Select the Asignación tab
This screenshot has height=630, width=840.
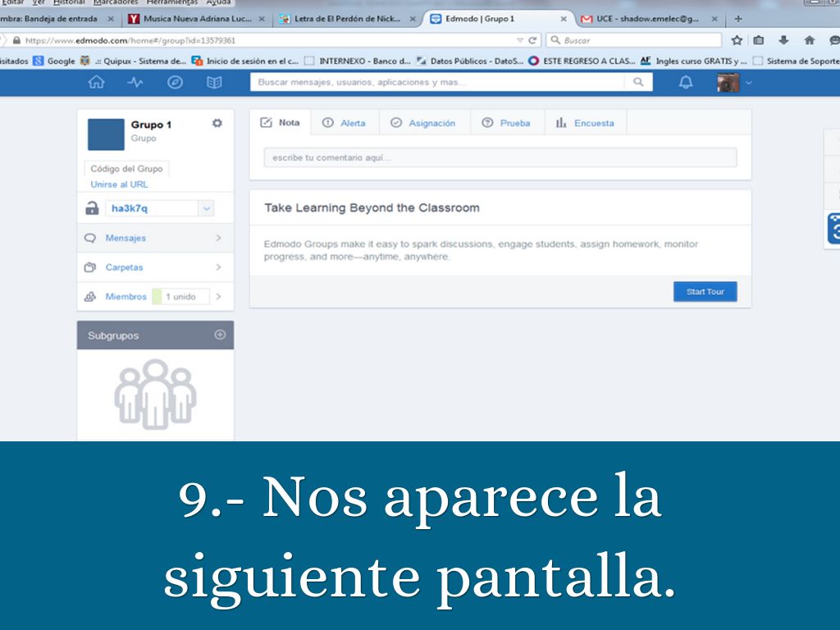(x=422, y=123)
